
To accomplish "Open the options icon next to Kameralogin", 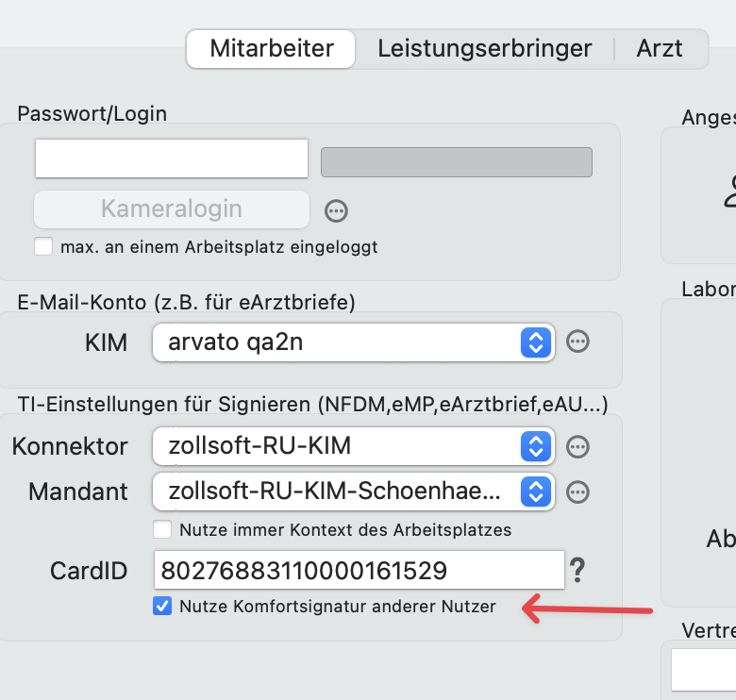I will click(336, 211).
